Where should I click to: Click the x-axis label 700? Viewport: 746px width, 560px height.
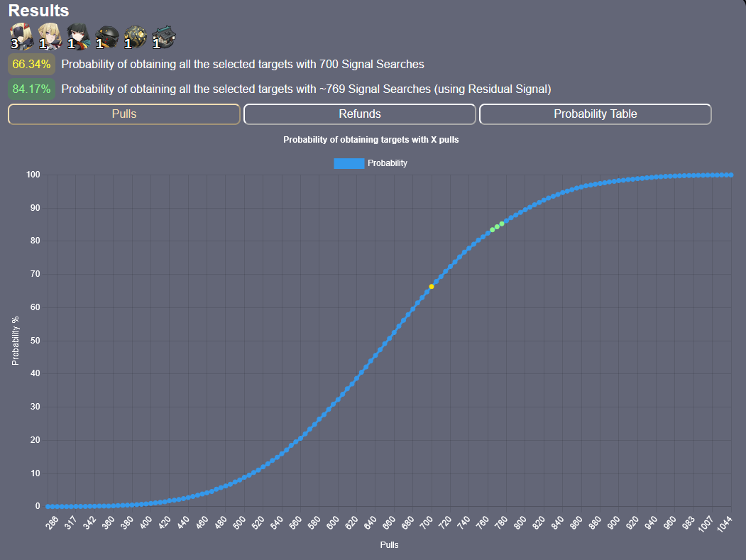(427, 522)
